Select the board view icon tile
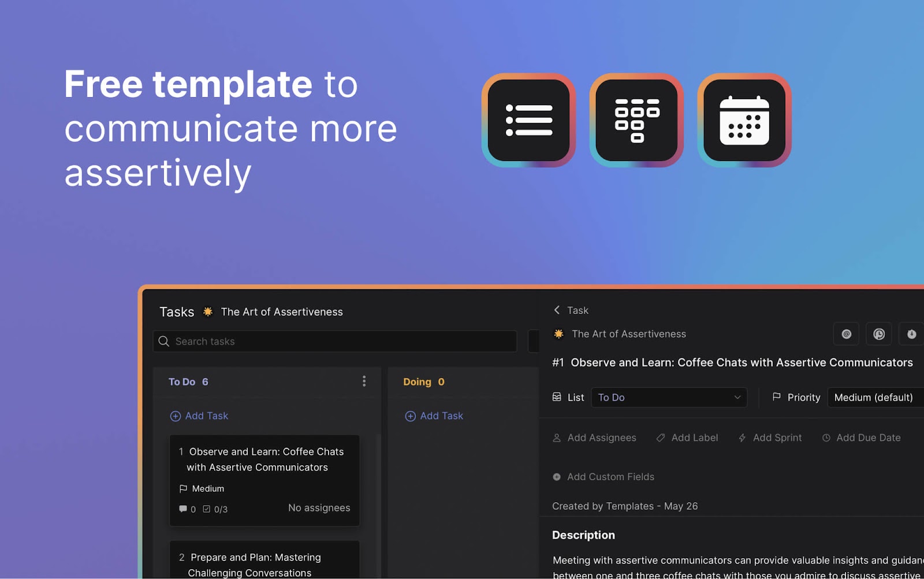 tap(636, 120)
